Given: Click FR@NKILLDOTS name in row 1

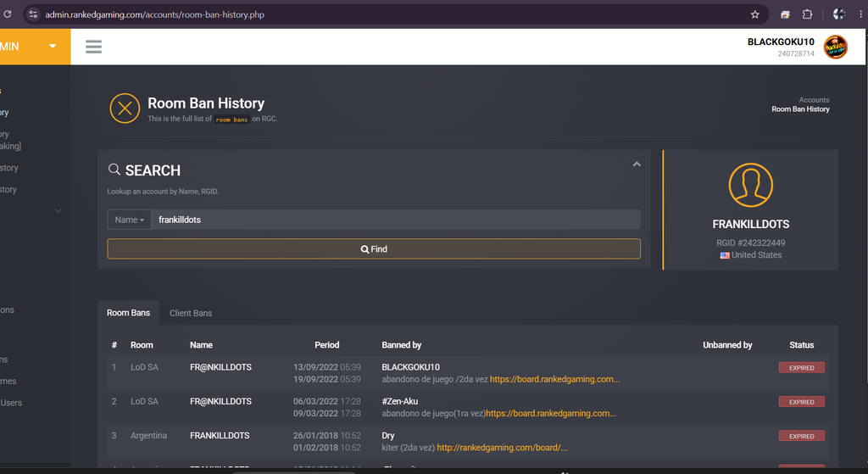Looking at the screenshot, I should point(220,367).
